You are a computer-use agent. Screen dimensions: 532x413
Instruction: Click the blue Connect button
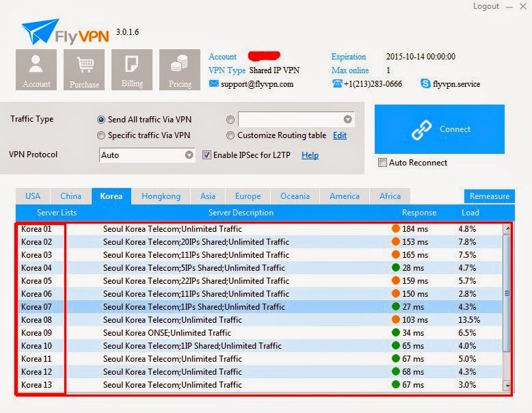440,129
